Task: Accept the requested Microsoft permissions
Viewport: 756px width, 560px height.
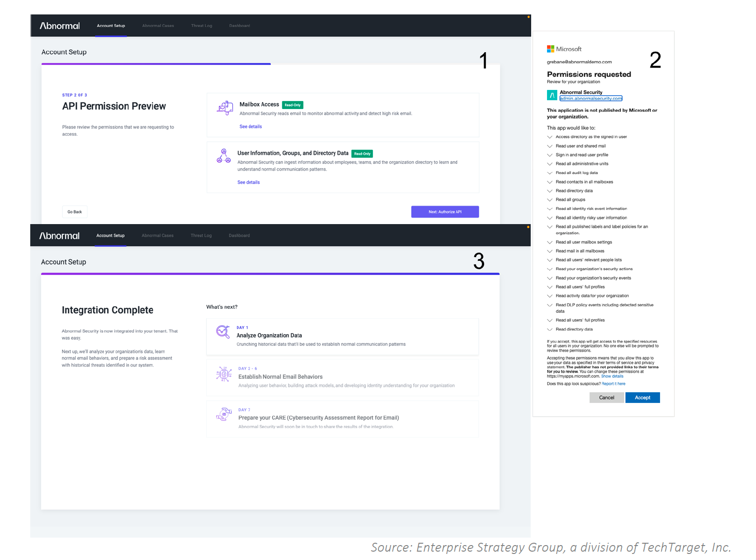Action: coord(642,397)
